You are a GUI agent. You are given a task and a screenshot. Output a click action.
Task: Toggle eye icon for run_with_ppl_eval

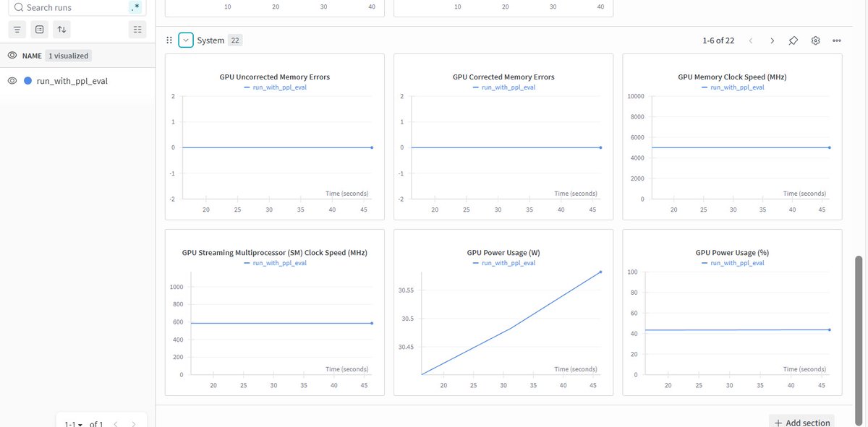[x=12, y=81]
